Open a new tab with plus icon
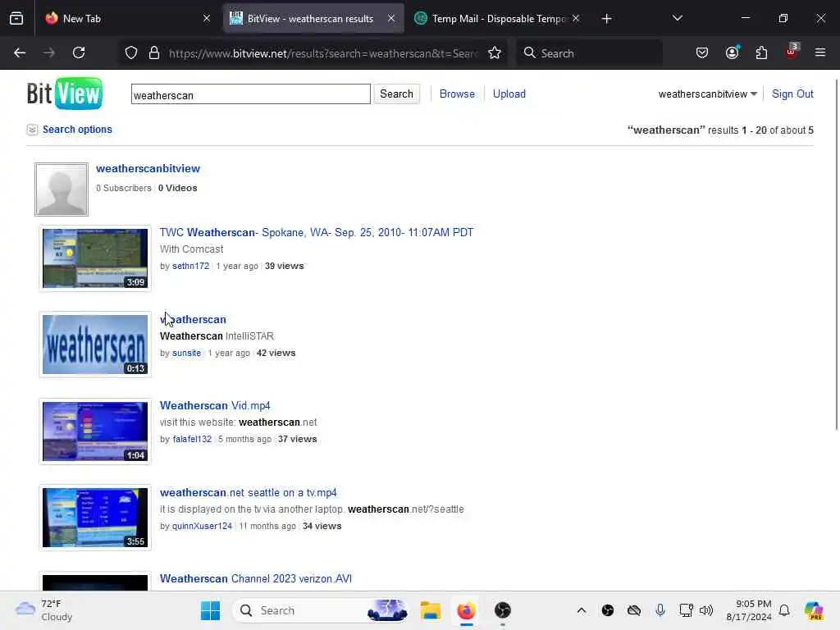The height and width of the screenshot is (630, 840). click(606, 19)
